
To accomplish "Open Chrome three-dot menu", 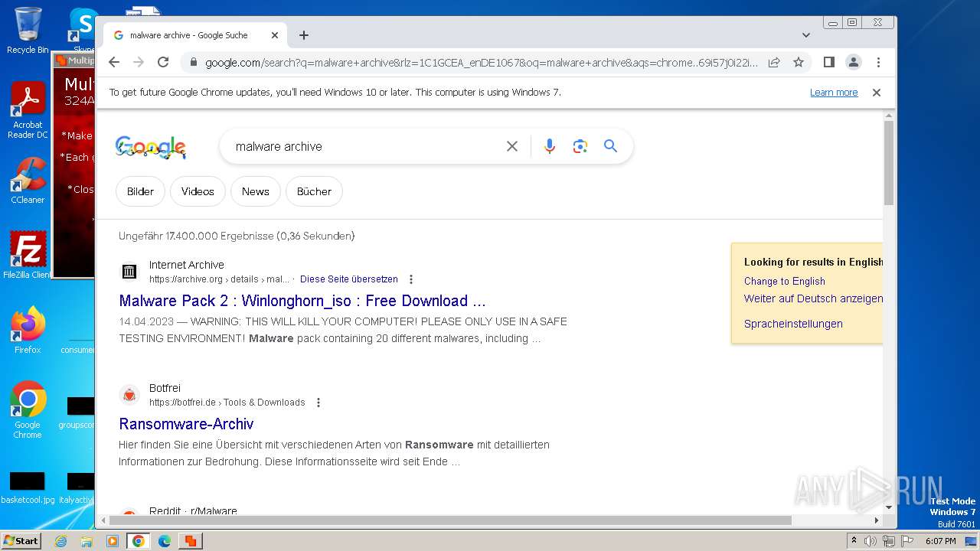I will pyautogui.click(x=878, y=62).
